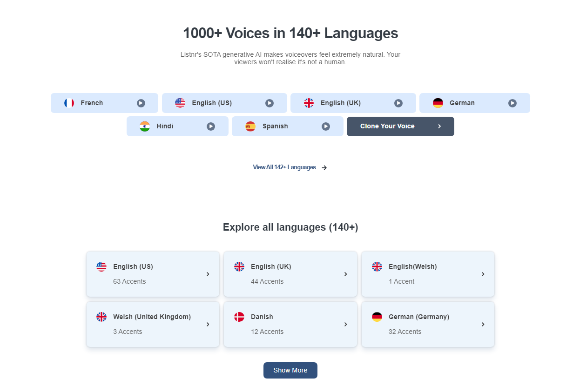
Task: Play the French voice sample
Action: click(141, 103)
